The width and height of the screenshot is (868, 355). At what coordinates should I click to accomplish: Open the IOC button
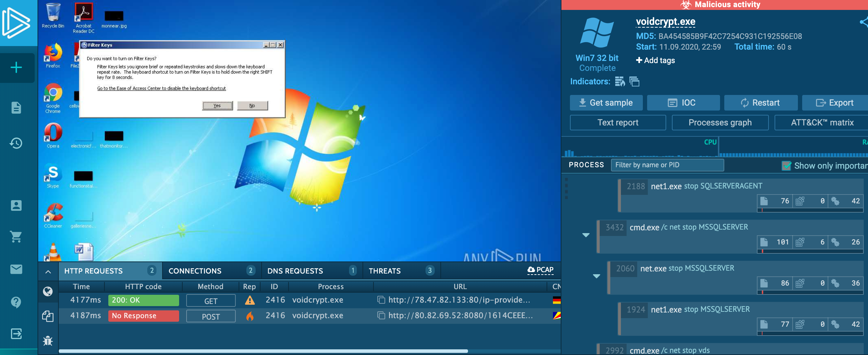pyautogui.click(x=683, y=103)
